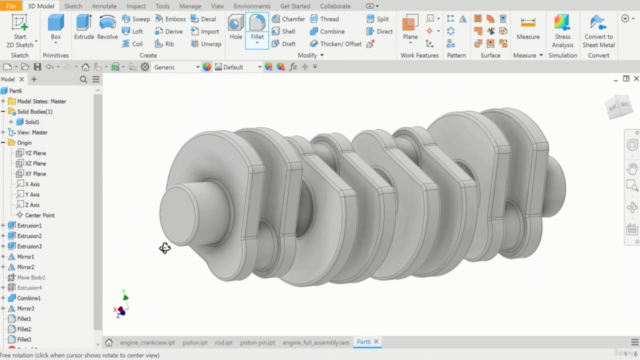Switch to the Inspect ribbon tab

136,6
